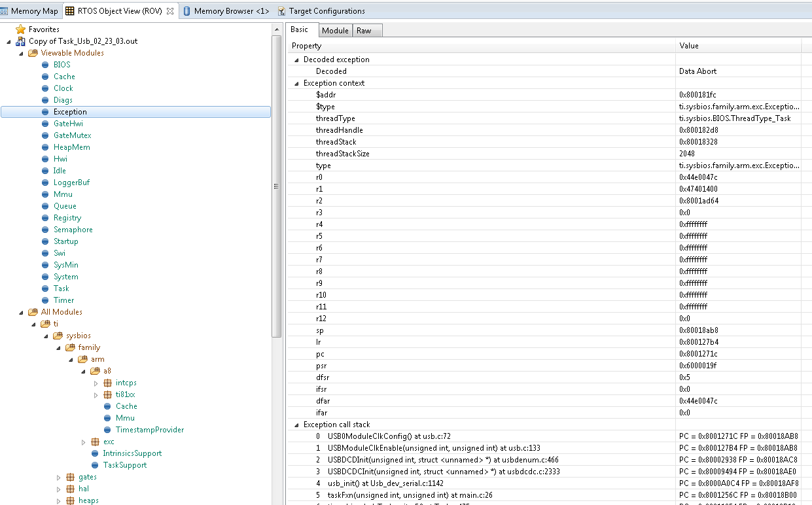Screen dimensions: 812x505
Task: Collapse the Viewable Modules node
Action: click(21, 53)
